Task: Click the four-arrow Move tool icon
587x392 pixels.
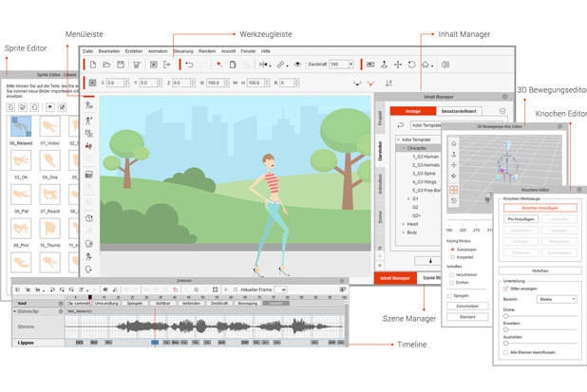Action: (398, 65)
